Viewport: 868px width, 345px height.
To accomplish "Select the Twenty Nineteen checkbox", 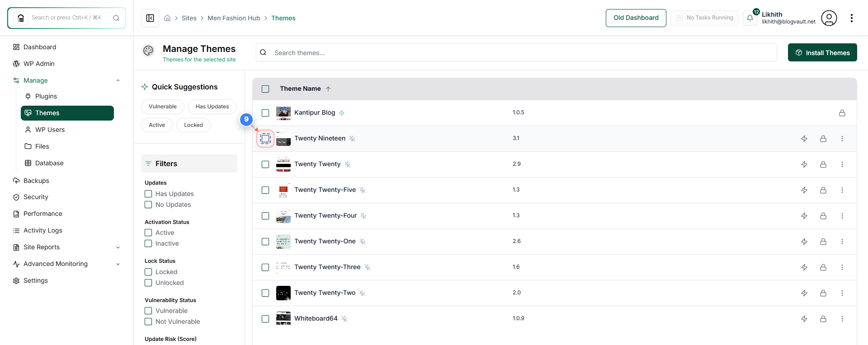I will [265, 139].
